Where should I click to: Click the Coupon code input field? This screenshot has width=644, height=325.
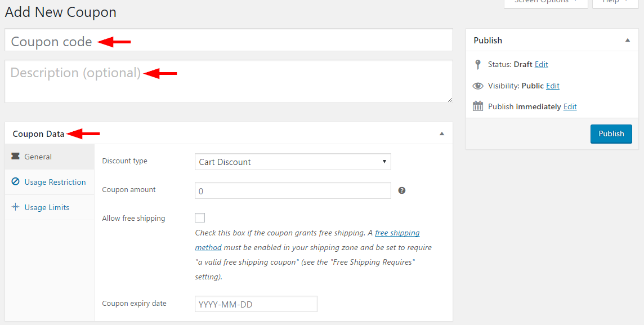(229, 40)
